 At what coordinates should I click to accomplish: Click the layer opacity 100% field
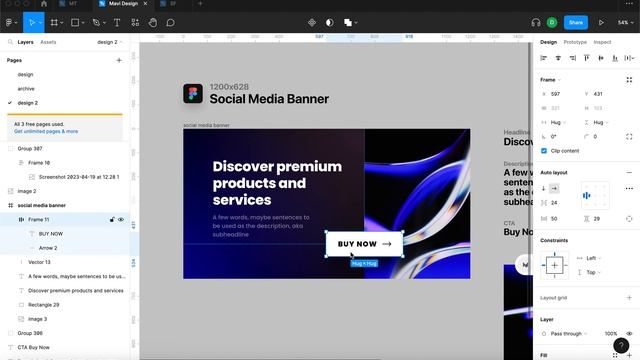tap(611, 333)
